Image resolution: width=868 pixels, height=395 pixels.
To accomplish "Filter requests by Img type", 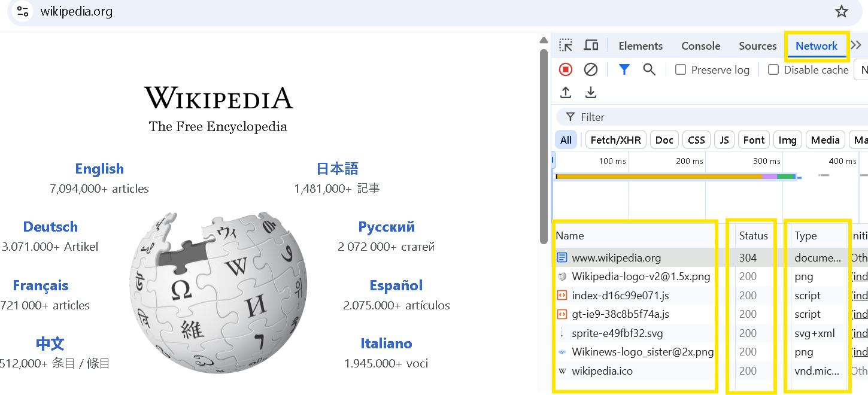I will click(x=787, y=139).
